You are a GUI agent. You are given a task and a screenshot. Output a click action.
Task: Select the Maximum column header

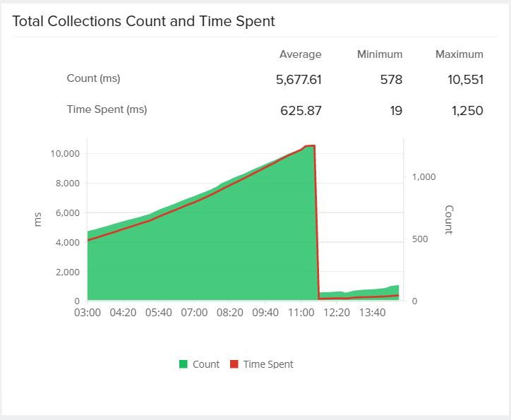pyautogui.click(x=459, y=54)
